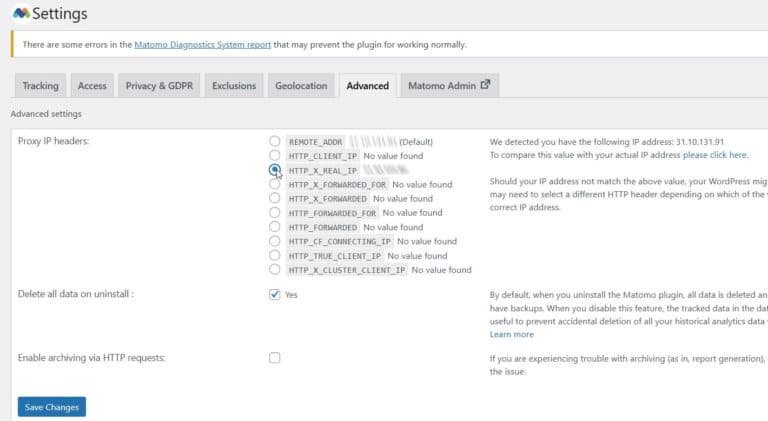Screen dimensions: 768x421
Task: Select the HTTP_TRUE_CLIENT_IP radio button
Action: tap(275, 255)
